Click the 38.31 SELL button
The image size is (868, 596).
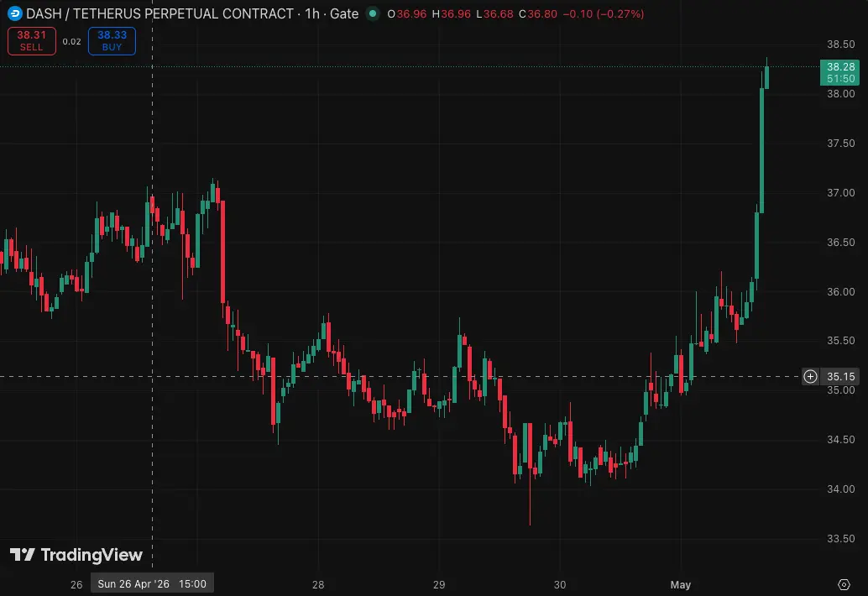coord(32,41)
